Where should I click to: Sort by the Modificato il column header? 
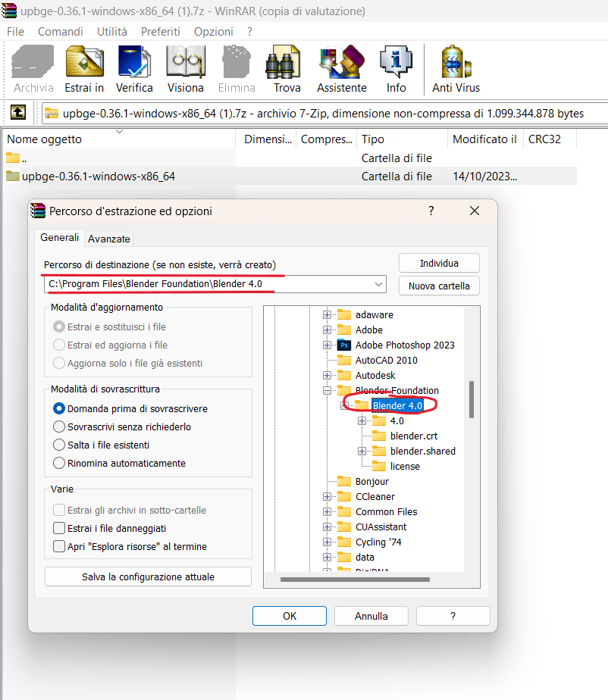click(x=485, y=139)
